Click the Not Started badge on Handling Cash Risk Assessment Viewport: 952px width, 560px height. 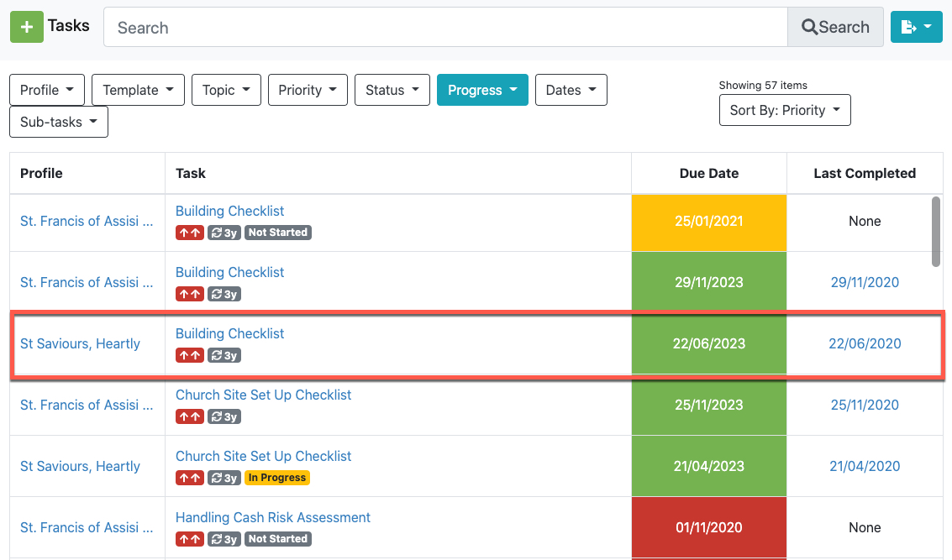click(x=277, y=538)
